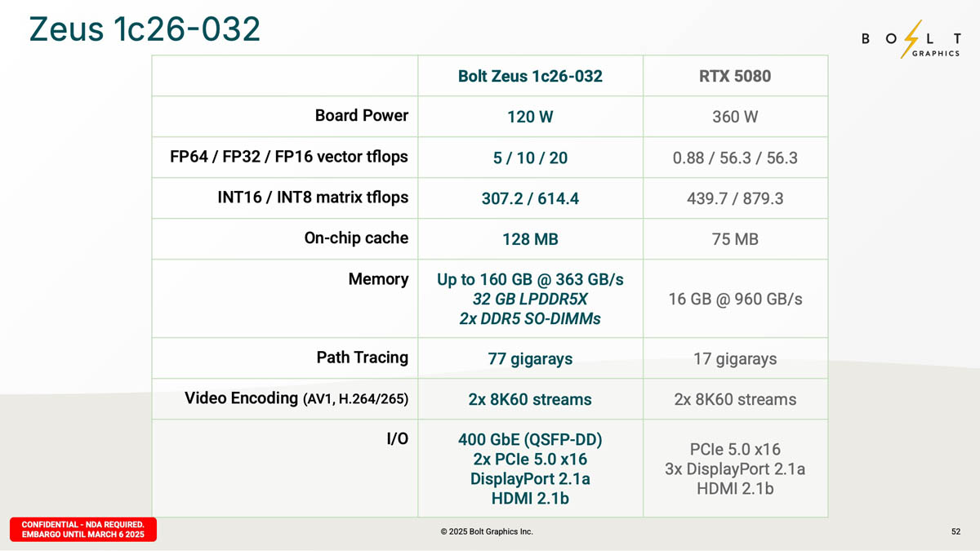This screenshot has width=980, height=551.
Task: Click the '75 MB' cache value
Action: pos(735,239)
